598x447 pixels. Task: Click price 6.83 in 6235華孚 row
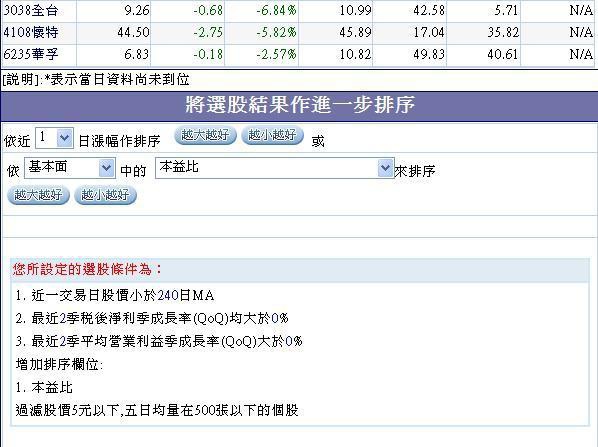click(137, 55)
